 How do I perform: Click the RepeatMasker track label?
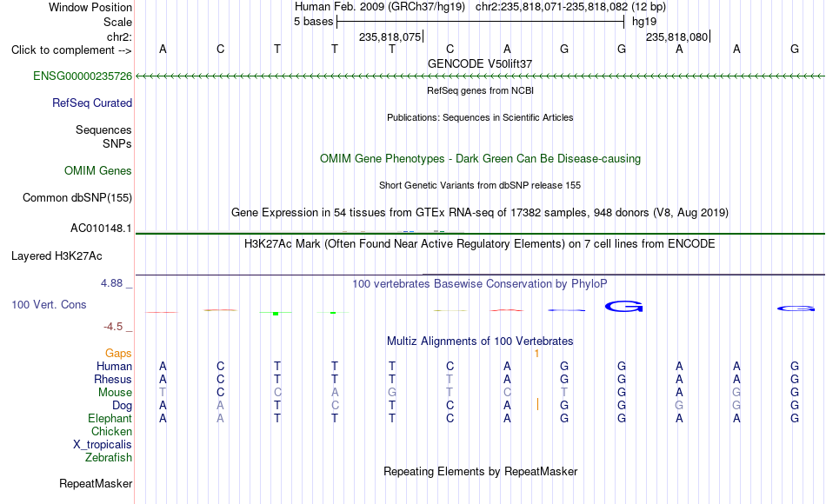tap(96, 483)
